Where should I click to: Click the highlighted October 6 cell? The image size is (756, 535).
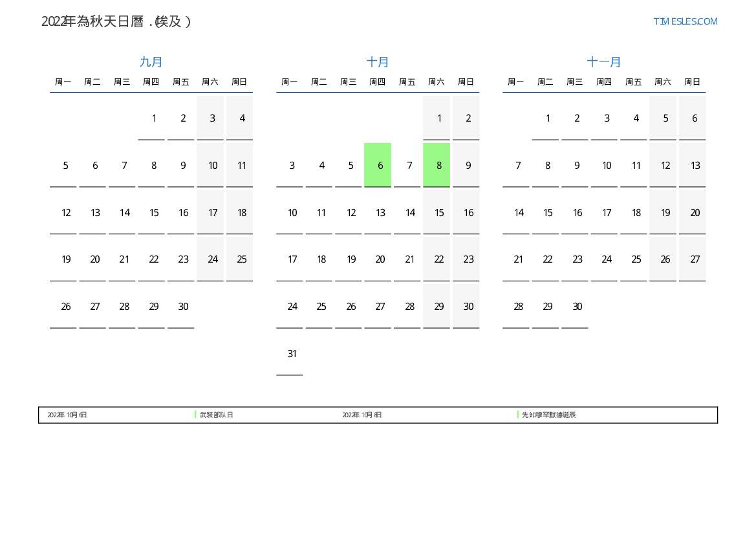380,166
